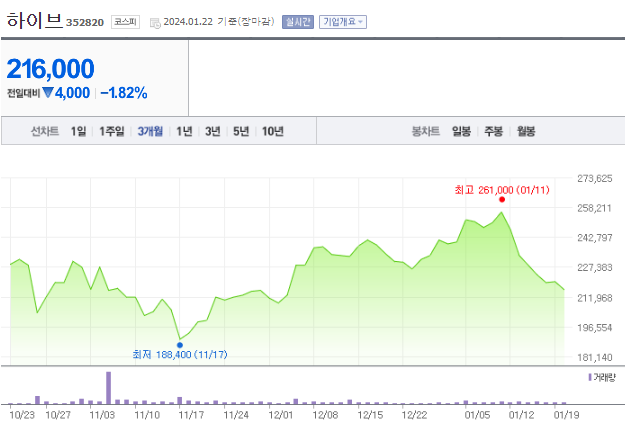Click the calendar icon beside 2024.01.22 date
The width and height of the screenshot is (625, 436).
[x=155, y=23]
